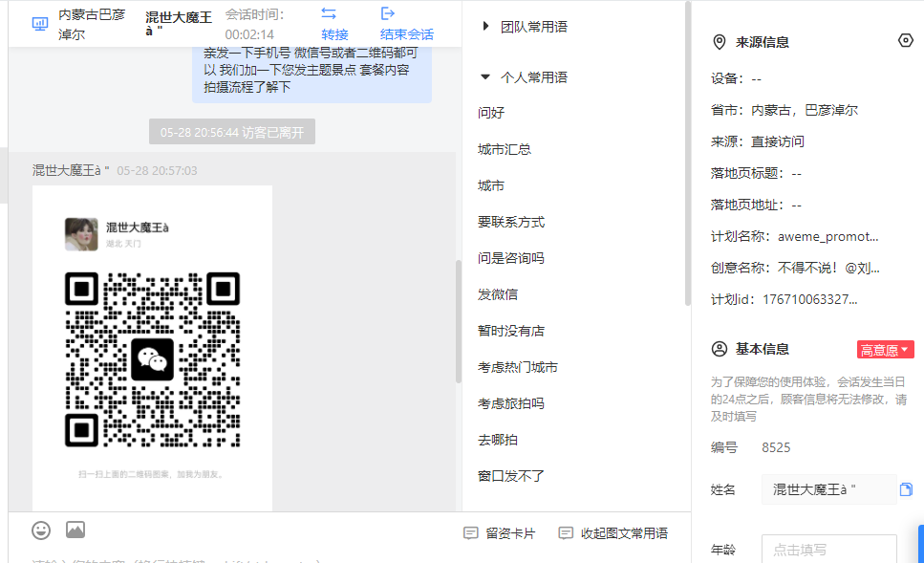
Task: Click the 结束会话 label
Action: [x=407, y=34]
